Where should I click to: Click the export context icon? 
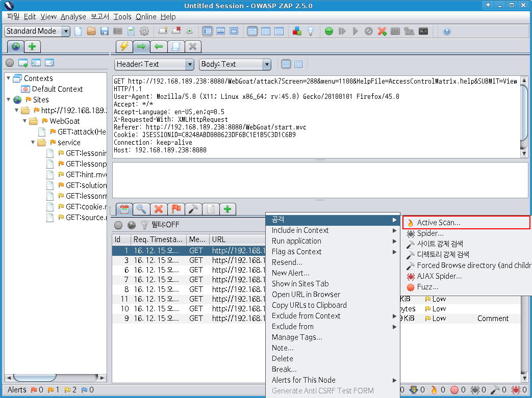pyautogui.click(x=49, y=63)
